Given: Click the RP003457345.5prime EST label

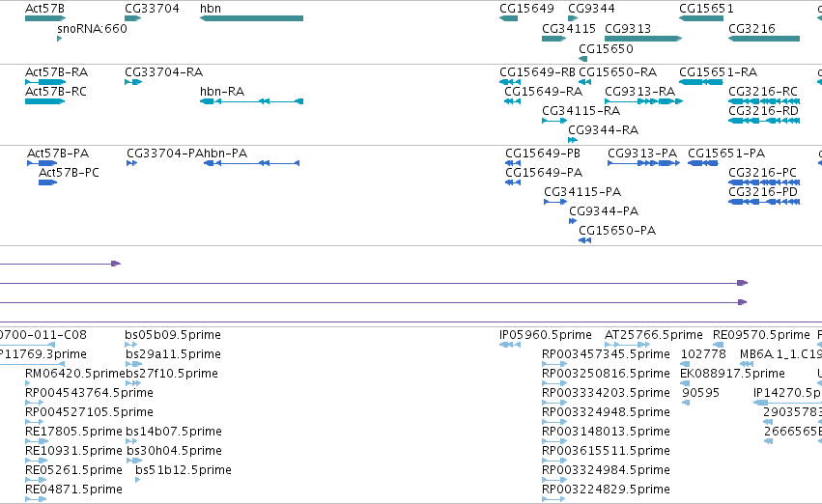Looking at the screenshot, I should (606, 354).
